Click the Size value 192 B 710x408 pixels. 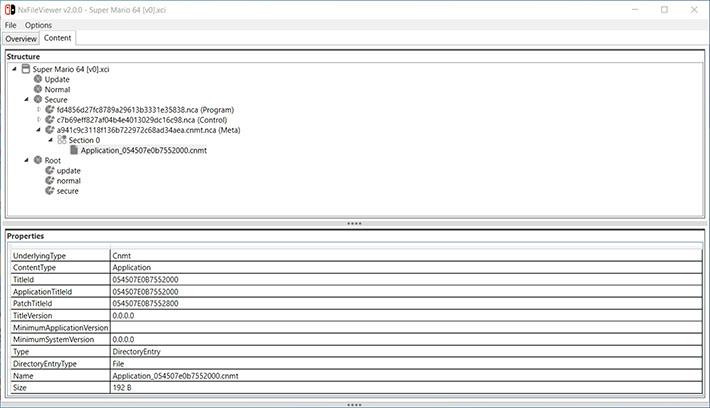pos(122,388)
